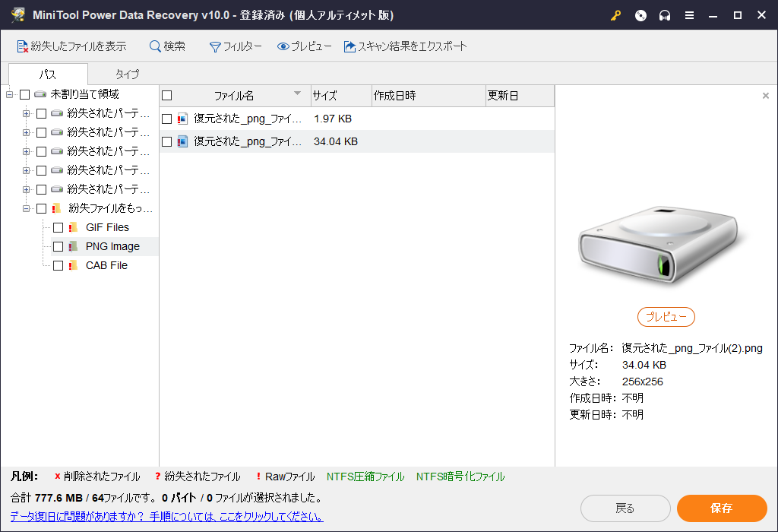Switch to the タイプ tab
The image size is (778, 532).
(127, 74)
